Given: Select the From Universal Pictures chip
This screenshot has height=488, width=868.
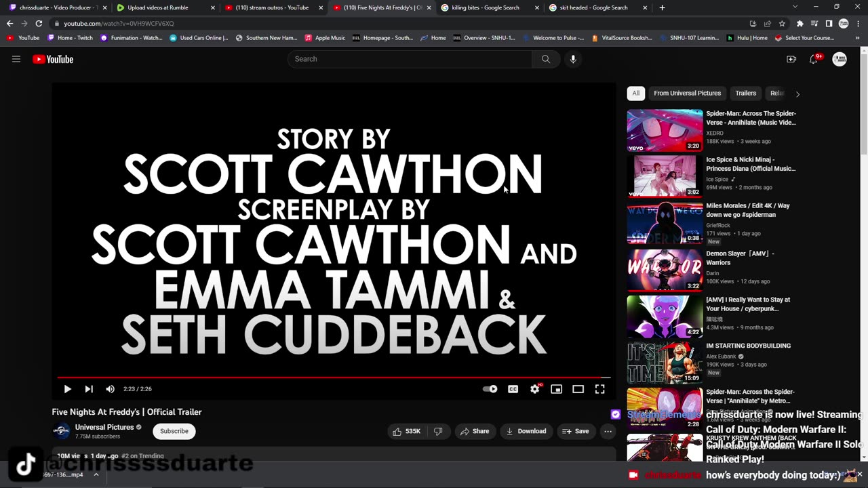Looking at the screenshot, I should 687,94.
